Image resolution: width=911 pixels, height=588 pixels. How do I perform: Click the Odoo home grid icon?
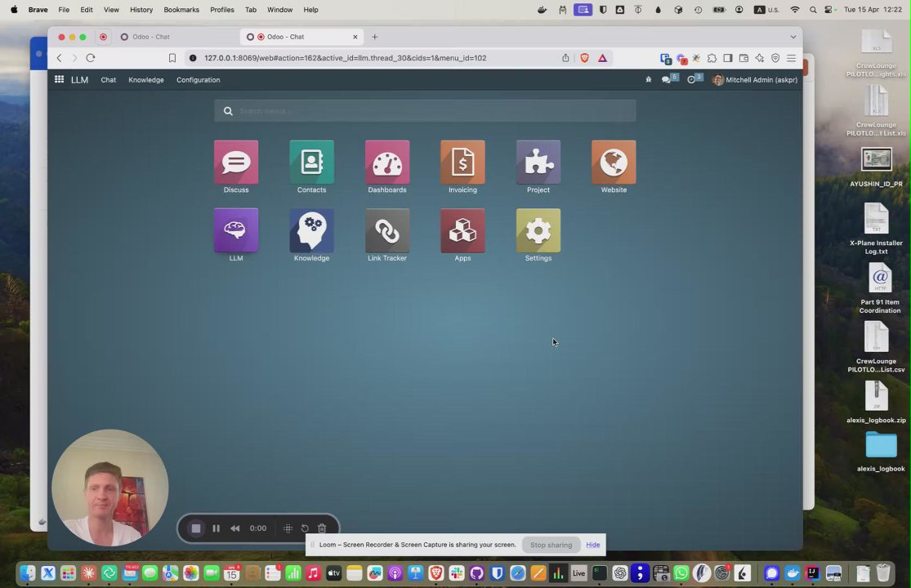(x=60, y=79)
